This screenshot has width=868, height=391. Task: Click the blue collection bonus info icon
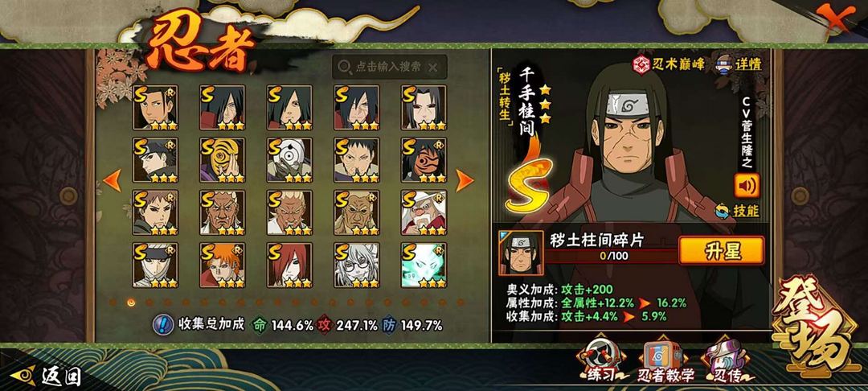pyautogui.click(x=162, y=324)
